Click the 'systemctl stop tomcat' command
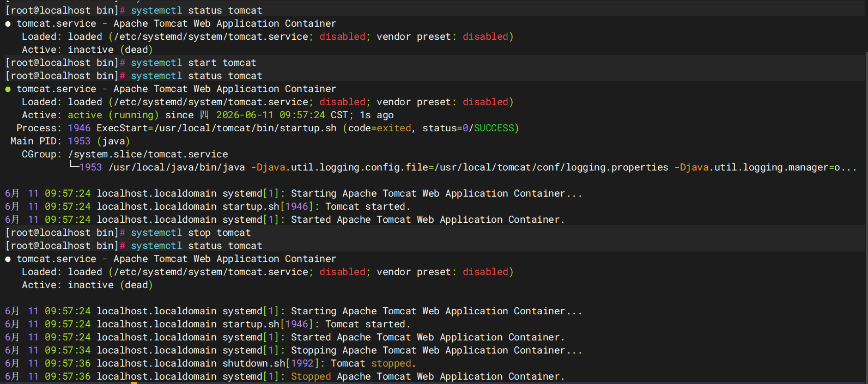Image resolution: width=868 pixels, height=384 pixels. point(191,233)
